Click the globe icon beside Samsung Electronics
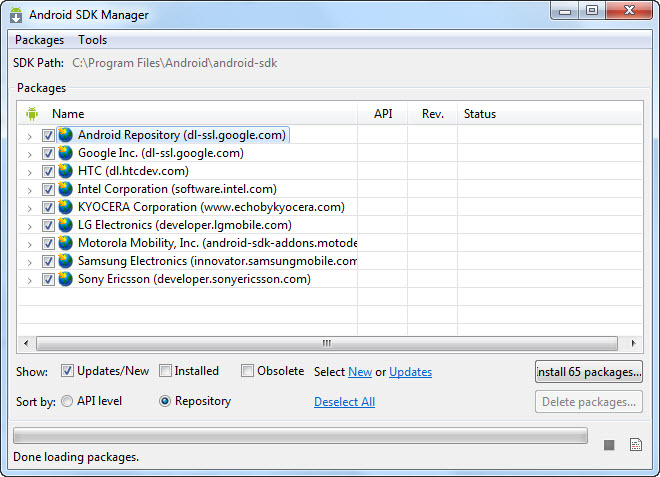The width and height of the screenshot is (660, 477). tap(65, 261)
